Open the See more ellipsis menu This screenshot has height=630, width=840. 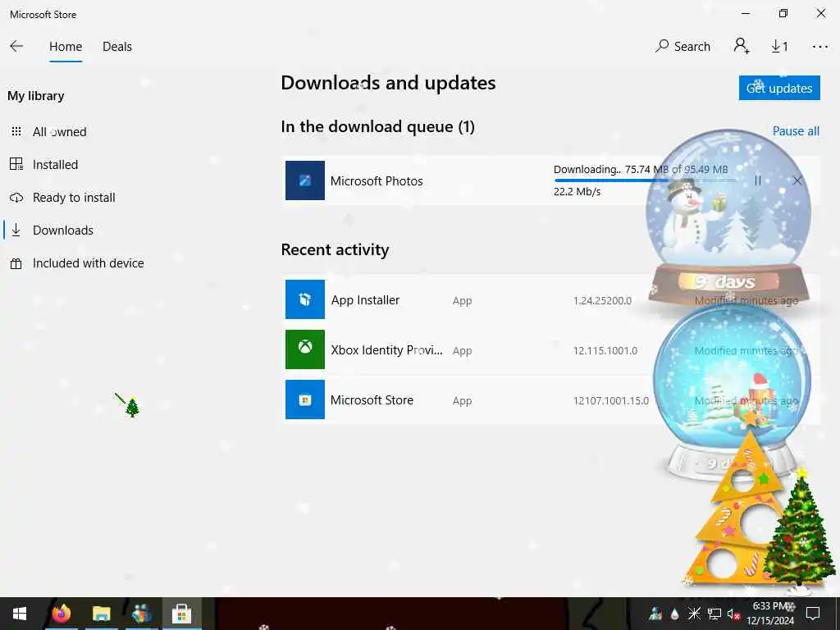tap(819, 47)
